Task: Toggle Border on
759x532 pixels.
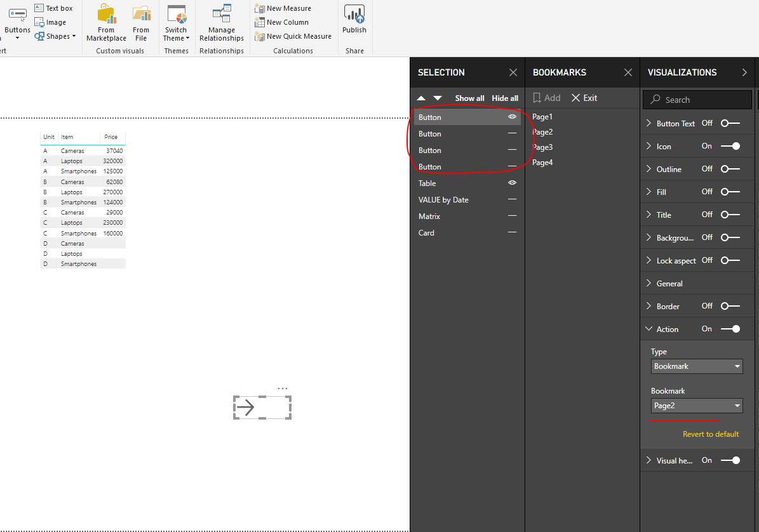Action: 730,306
